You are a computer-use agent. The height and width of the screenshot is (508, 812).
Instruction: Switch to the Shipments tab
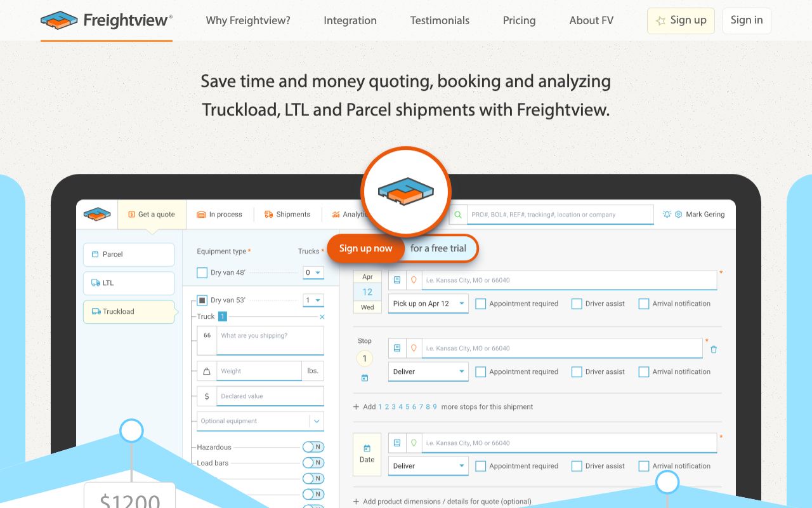(287, 215)
